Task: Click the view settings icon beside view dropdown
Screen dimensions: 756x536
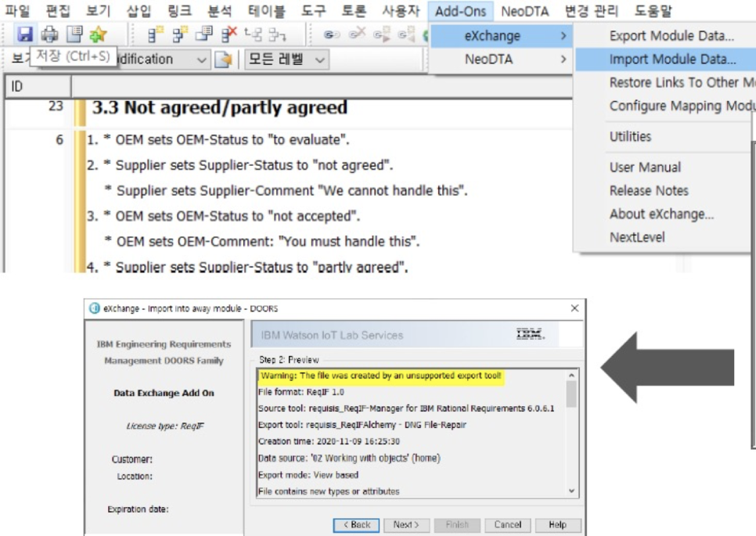Action: click(223, 59)
